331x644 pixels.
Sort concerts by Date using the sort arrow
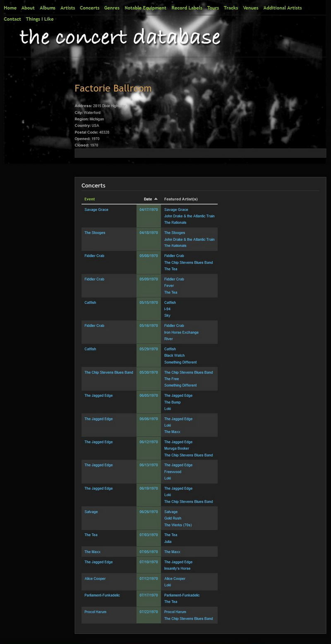(x=156, y=198)
